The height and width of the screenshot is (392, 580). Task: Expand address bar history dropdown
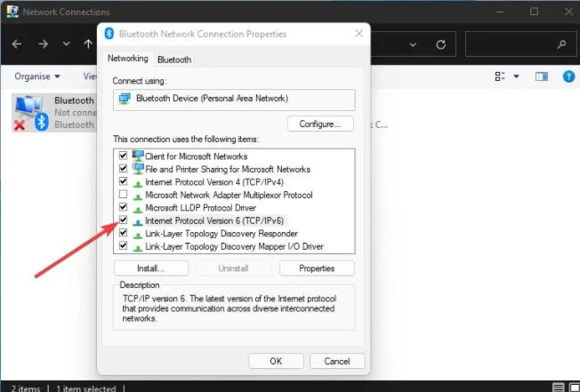coord(413,44)
